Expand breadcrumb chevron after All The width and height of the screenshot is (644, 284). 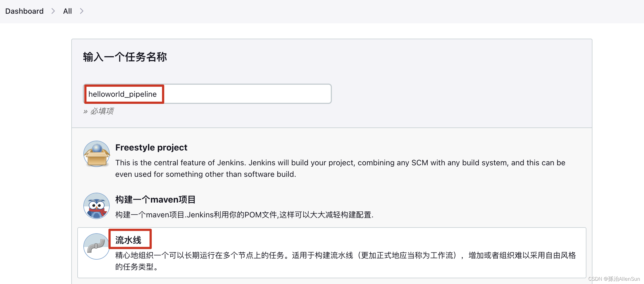coord(81,11)
